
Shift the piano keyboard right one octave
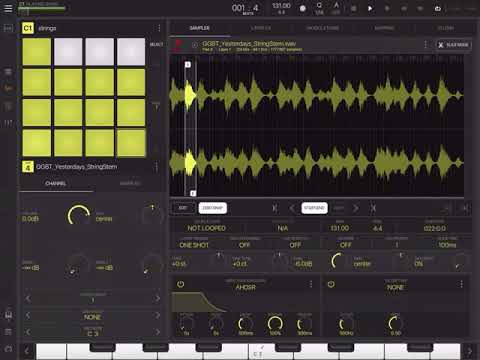click(470, 351)
